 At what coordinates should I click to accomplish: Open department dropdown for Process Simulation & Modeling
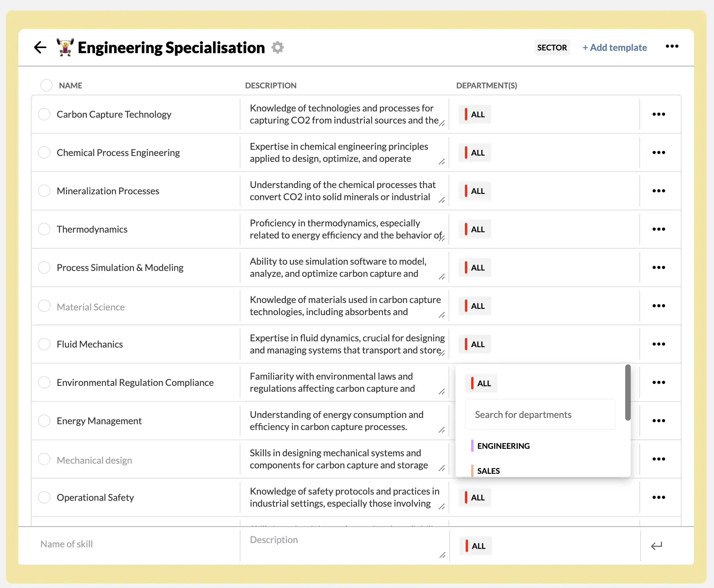pos(475,267)
